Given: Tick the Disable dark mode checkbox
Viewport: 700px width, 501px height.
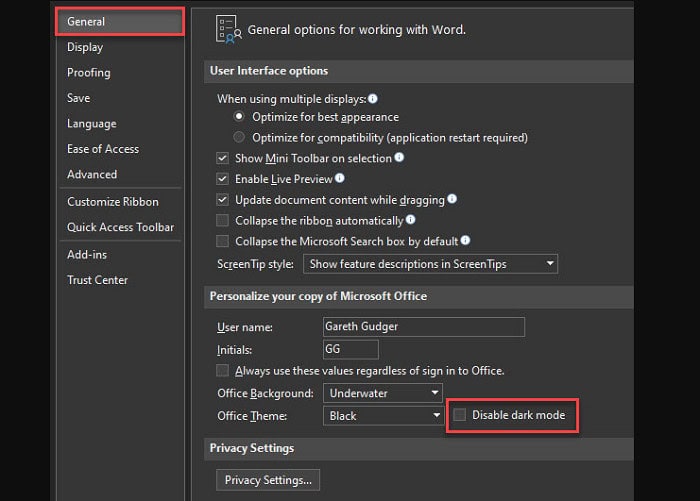Looking at the screenshot, I should (x=459, y=415).
